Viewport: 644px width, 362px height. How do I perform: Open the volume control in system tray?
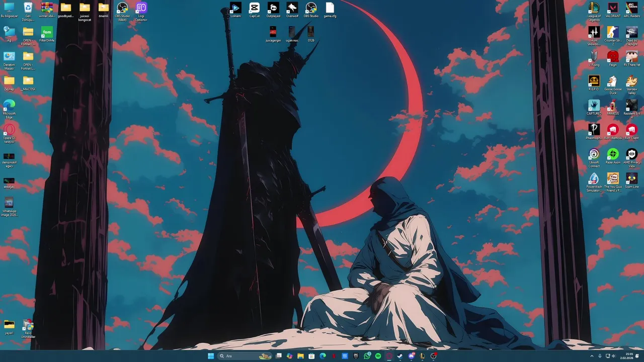pos(613,356)
